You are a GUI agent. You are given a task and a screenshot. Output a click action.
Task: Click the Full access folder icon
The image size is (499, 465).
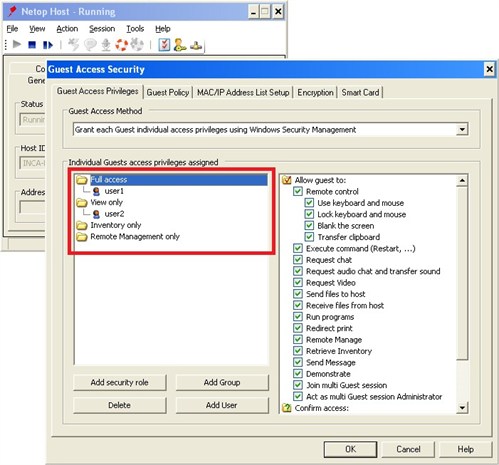81,180
